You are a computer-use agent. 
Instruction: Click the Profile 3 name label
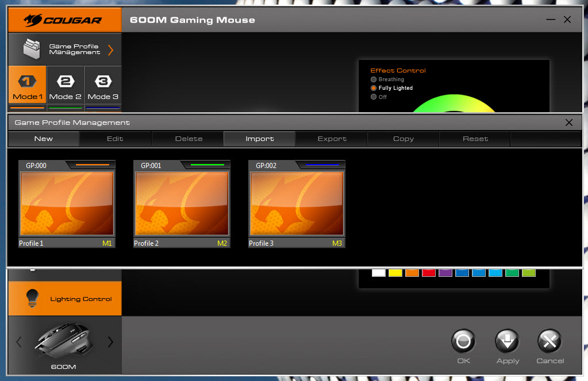(x=262, y=243)
